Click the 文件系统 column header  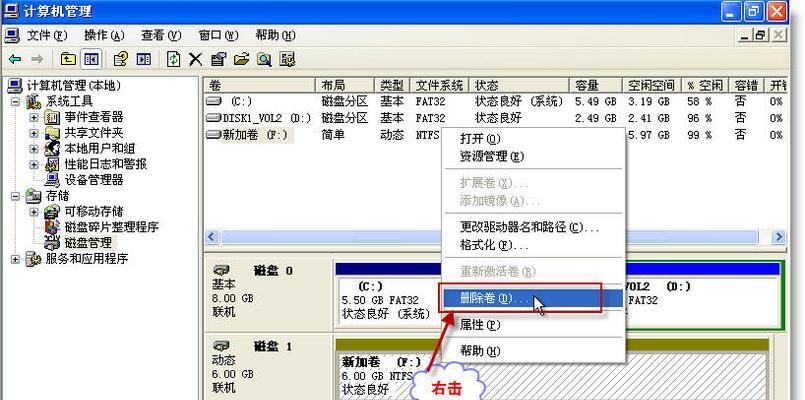(440, 85)
